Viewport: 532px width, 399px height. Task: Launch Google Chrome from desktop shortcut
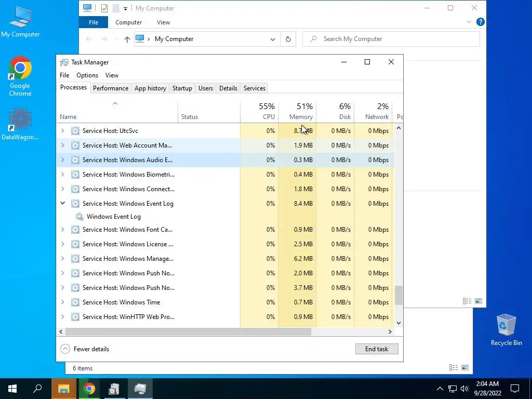[x=20, y=76]
